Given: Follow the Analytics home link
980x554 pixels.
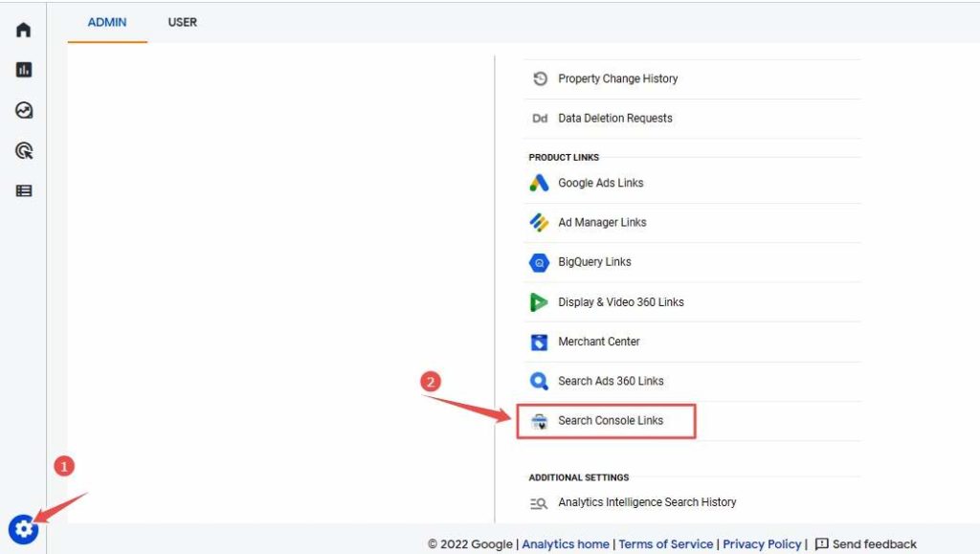Looking at the screenshot, I should click(x=566, y=544).
